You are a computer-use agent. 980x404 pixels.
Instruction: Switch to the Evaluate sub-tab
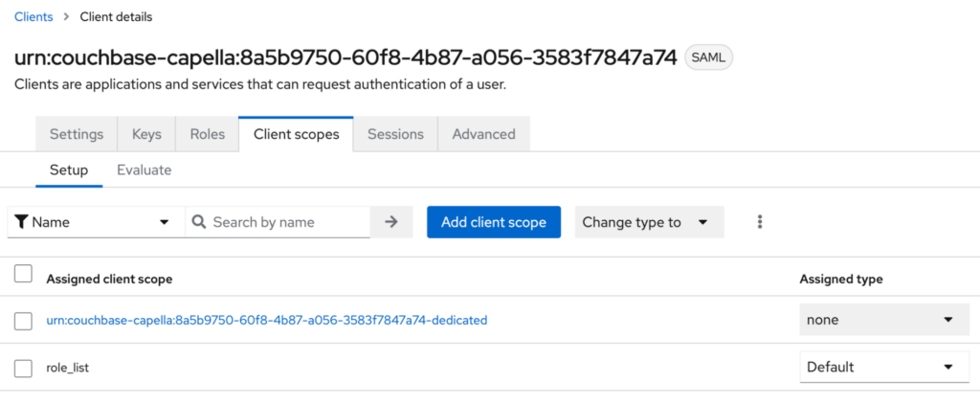(x=145, y=170)
